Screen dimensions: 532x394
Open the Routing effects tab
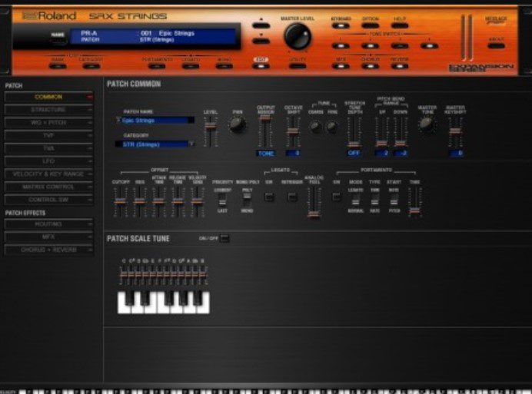[48, 224]
